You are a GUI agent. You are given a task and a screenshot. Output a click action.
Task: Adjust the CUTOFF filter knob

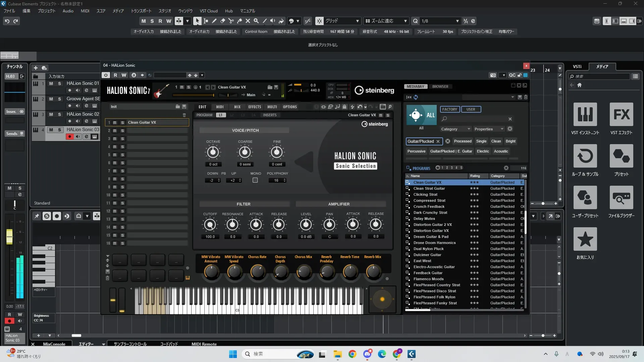click(x=210, y=225)
